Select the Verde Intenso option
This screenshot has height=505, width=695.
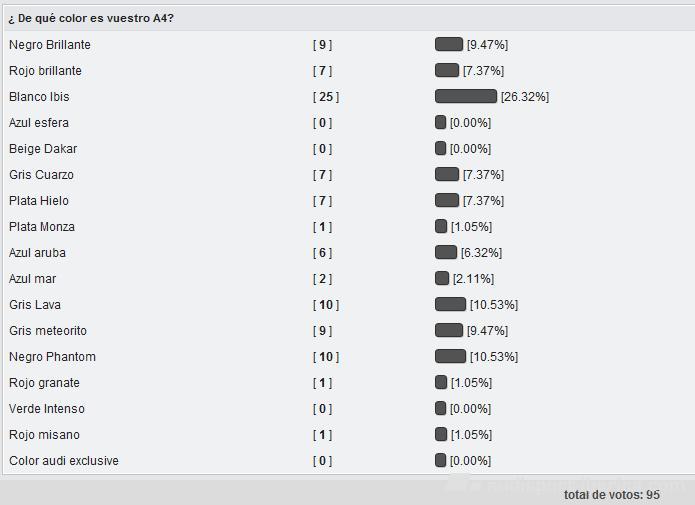tap(47, 409)
